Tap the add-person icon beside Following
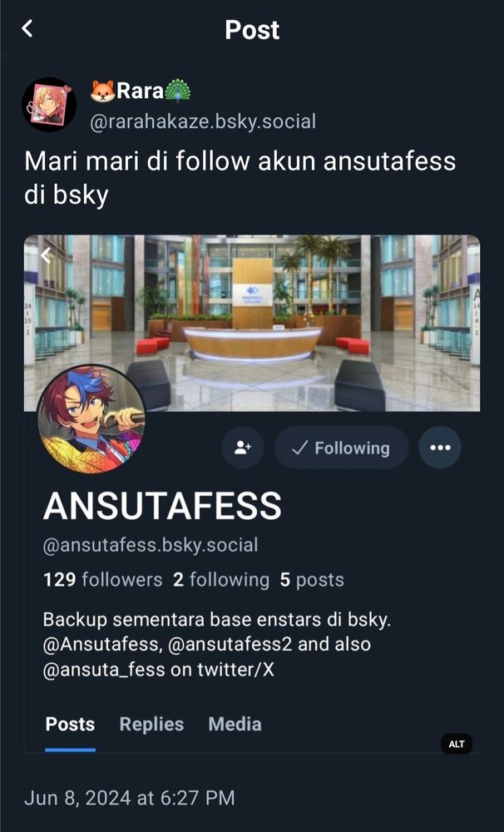Screen dimensions: 504x832 [x=243, y=448]
